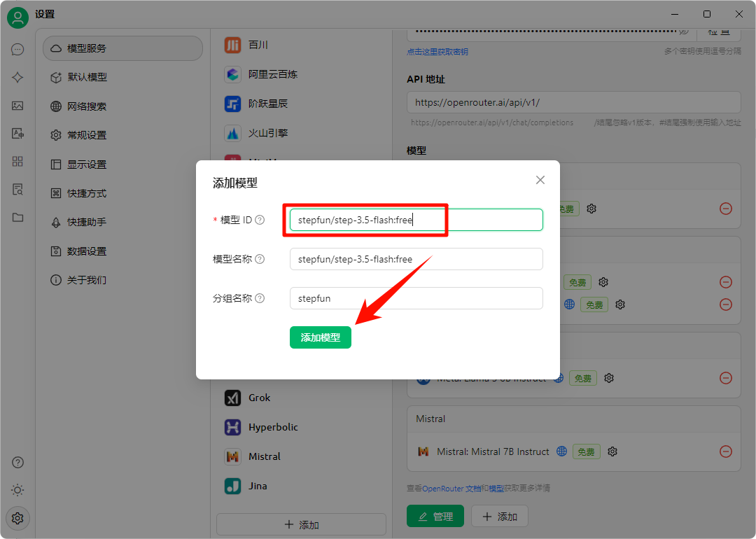756x539 pixels.
Task: Open the help question-mark sidebar icon
Action: point(17,463)
